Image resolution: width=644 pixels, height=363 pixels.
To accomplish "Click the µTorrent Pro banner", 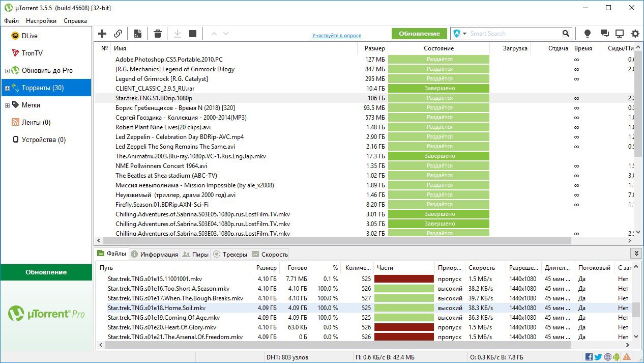I will (46, 314).
